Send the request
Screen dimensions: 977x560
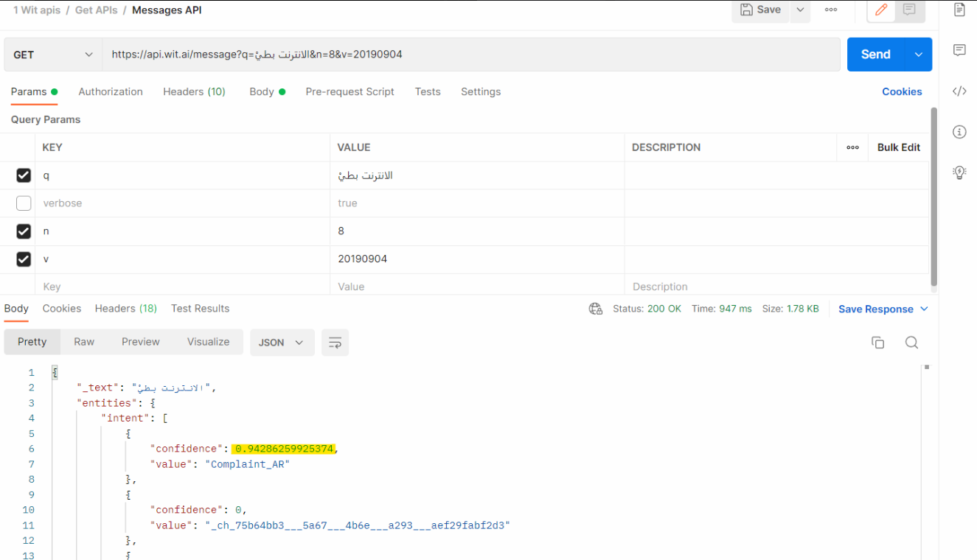pyautogui.click(x=875, y=54)
